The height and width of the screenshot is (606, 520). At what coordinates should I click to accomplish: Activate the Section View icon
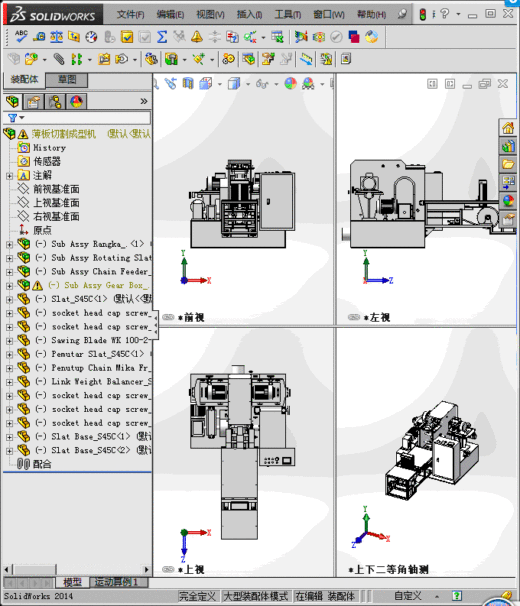click(188, 83)
